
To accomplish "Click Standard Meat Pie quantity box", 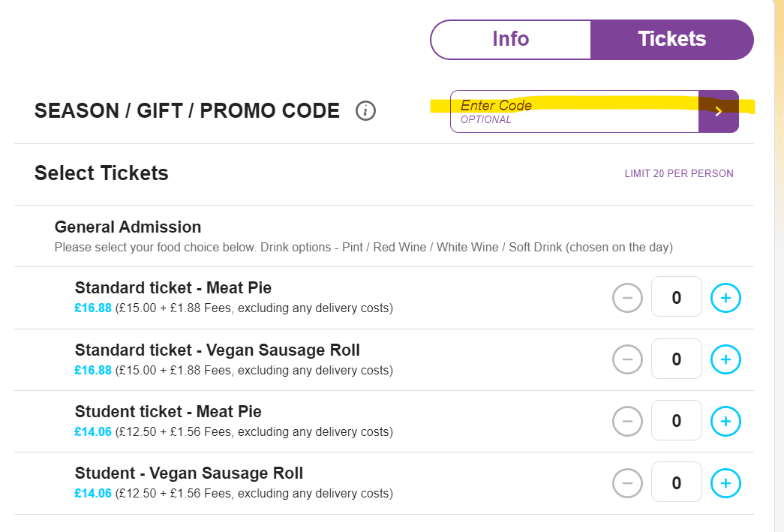I will 677,296.
